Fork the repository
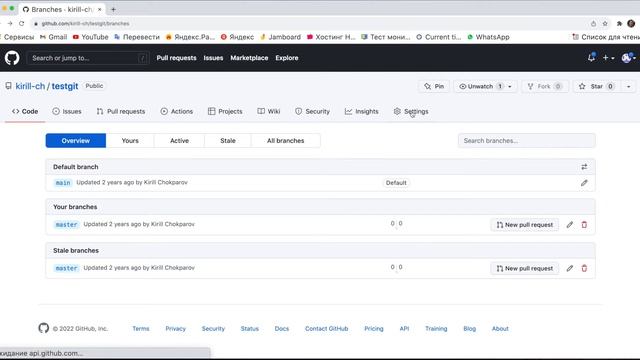 [545, 86]
